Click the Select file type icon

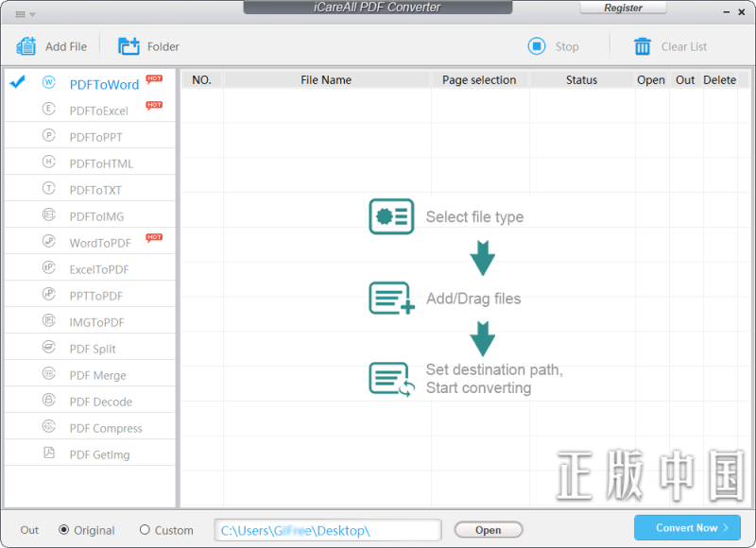click(391, 216)
